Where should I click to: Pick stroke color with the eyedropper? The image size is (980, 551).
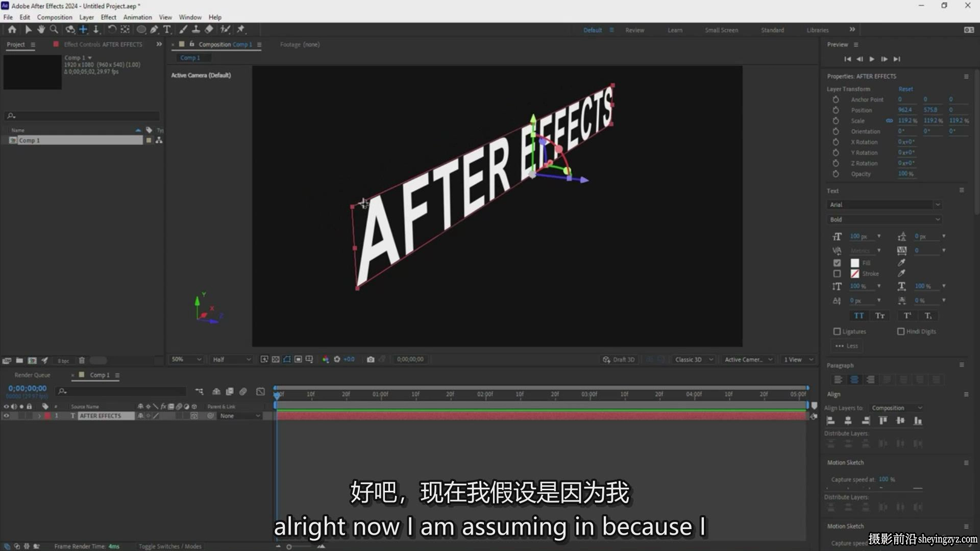902,273
